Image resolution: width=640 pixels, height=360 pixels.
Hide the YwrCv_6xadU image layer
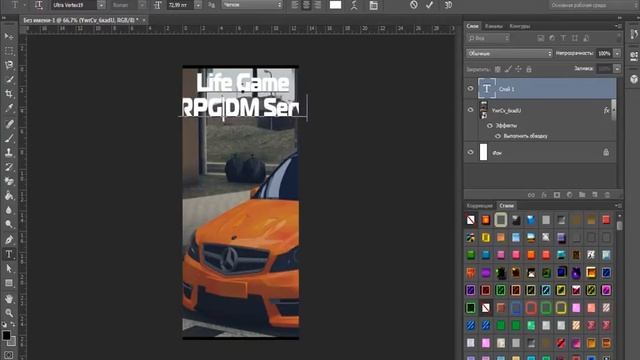(x=470, y=110)
